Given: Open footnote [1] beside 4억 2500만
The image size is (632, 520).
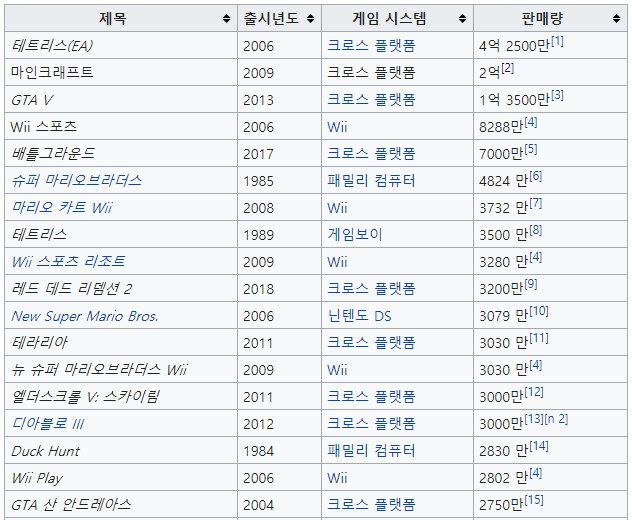Looking at the screenshot, I should tap(557, 41).
